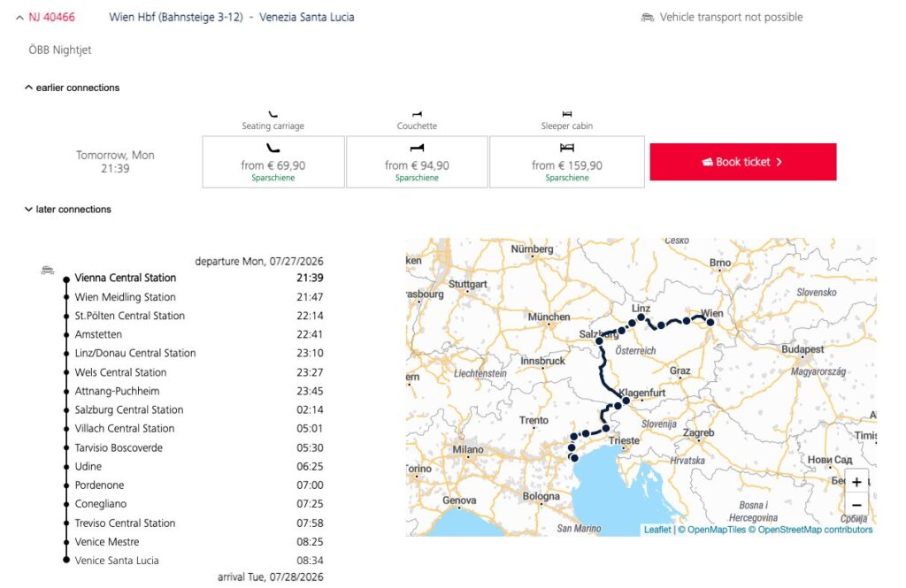Click the bed icon above Sleeper cabin label

tap(567, 114)
